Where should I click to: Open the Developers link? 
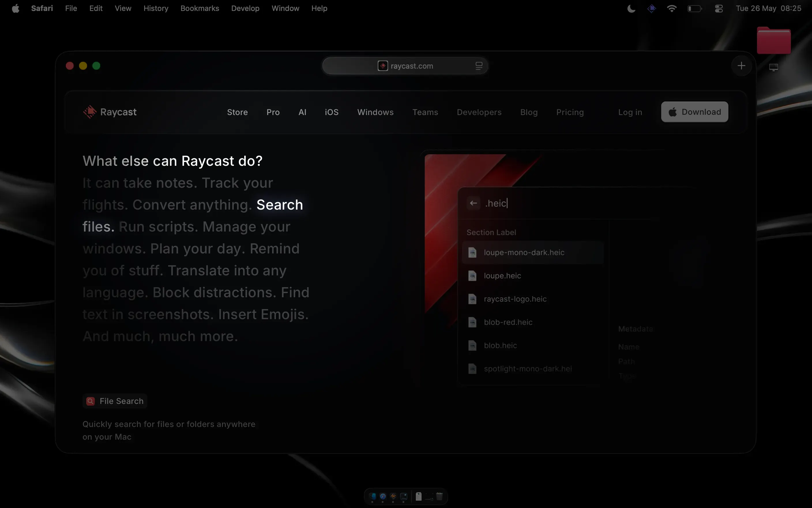click(x=479, y=112)
